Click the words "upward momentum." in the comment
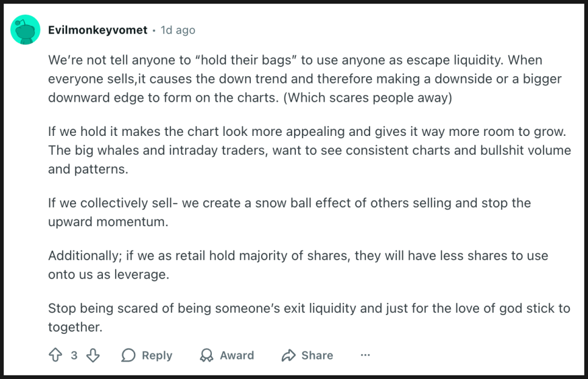The height and width of the screenshot is (379, 588). [x=108, y=222]
